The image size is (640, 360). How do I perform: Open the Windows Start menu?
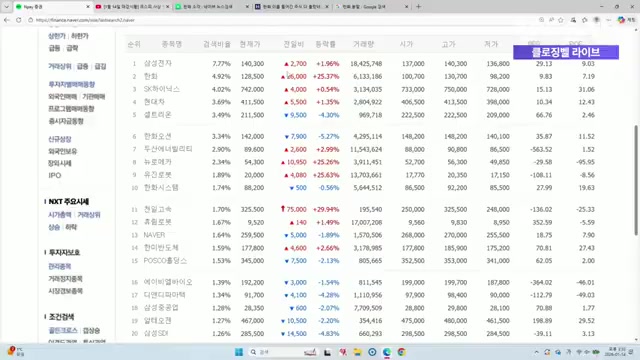click(239, 352)
